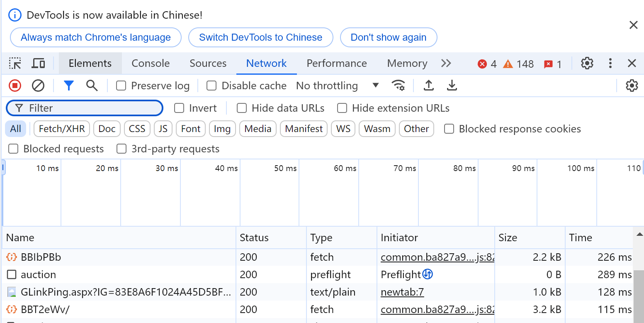Open the network conditions Wi-Fi icon

[399, 86]
